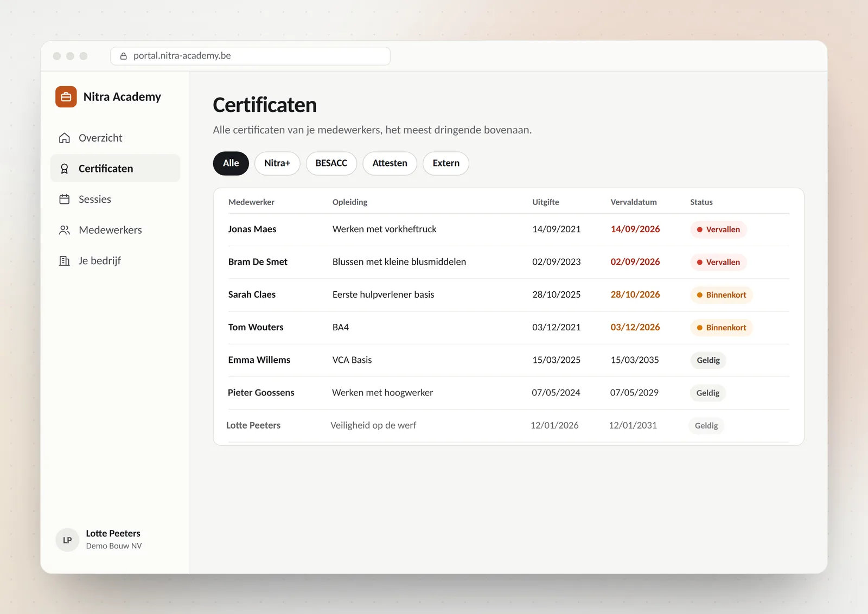The image size is (868, 614).
Task: Click the Overzicht home icon
Action: (x=65, y=138)
